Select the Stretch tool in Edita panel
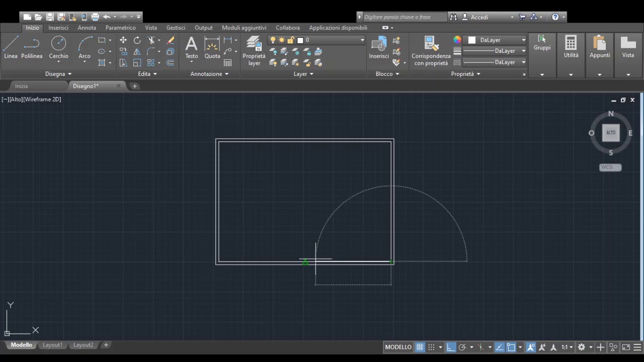 123,63
